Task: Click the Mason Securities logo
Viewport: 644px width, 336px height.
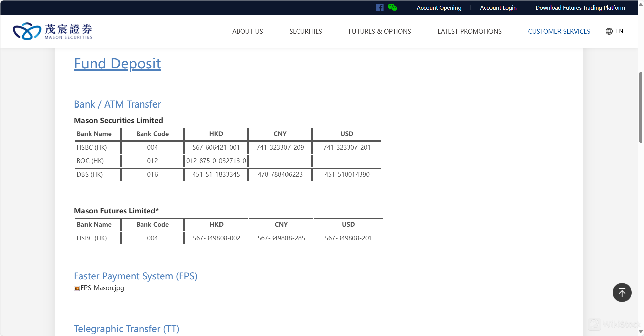Action: click(53, 31)
